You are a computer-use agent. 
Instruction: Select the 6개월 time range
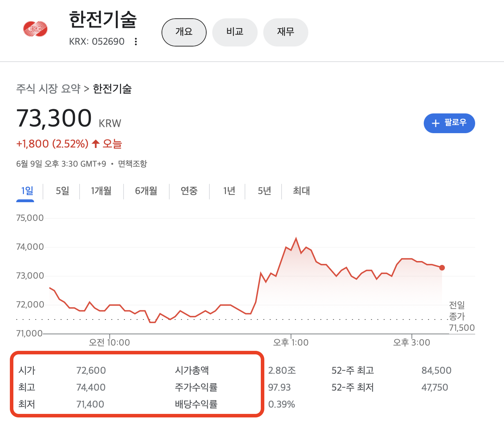click(x=146, y=191)
